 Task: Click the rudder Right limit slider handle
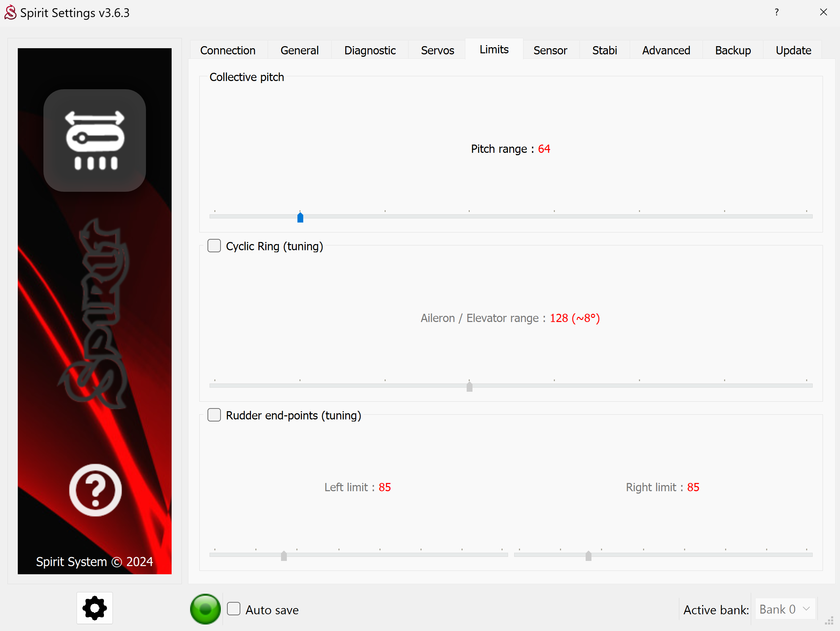588,555
